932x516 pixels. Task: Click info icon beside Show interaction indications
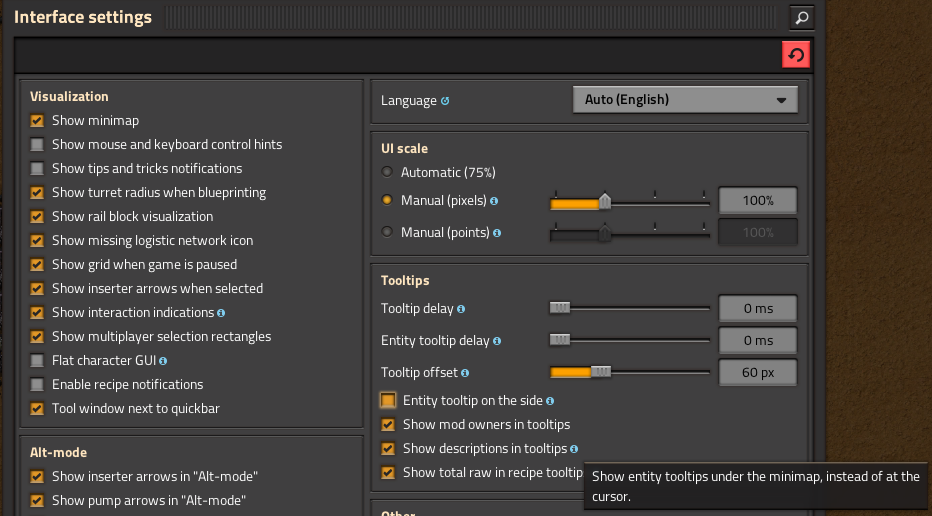221,313
